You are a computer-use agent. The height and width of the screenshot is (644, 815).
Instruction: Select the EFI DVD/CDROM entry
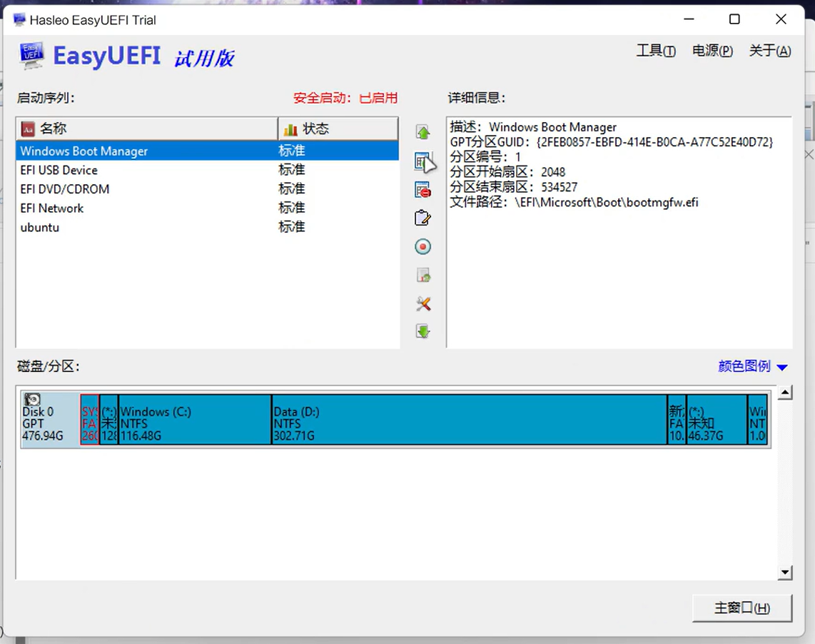point(208,188)
